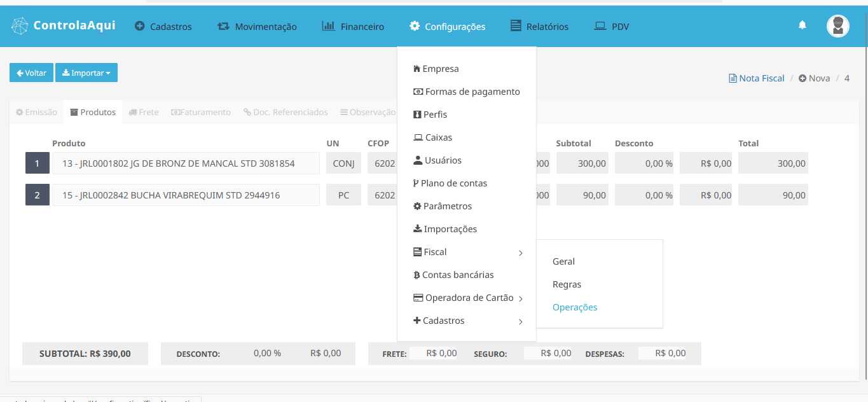
Task: Click the ControlaAqui logo icon
Action: (20, 26)
